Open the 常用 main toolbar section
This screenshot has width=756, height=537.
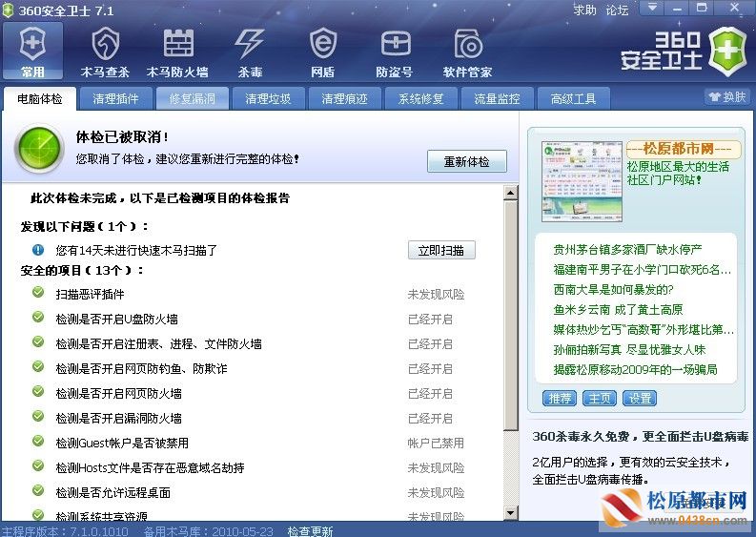click(x=32, y=52)
